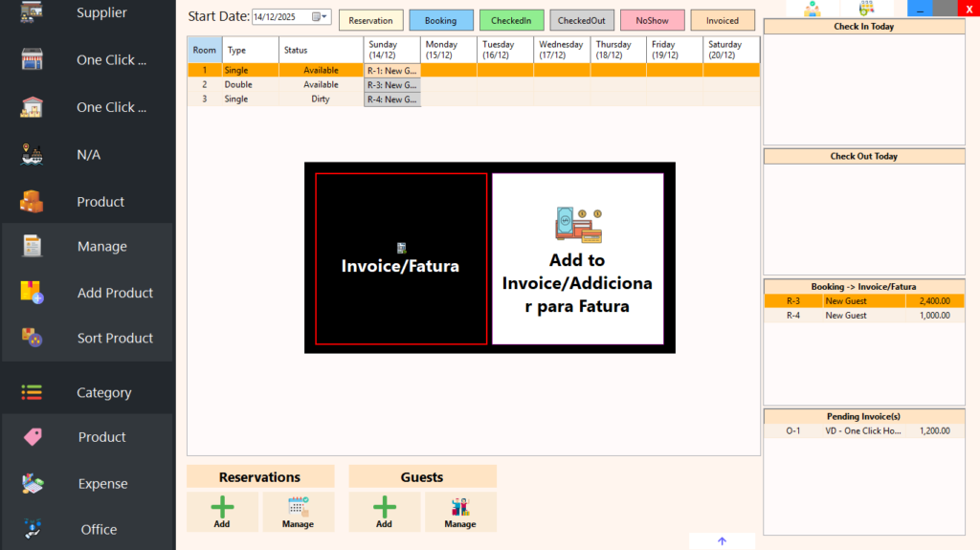Click the Invoiced status legend
980x550 pixels.
tap(723, 21)
